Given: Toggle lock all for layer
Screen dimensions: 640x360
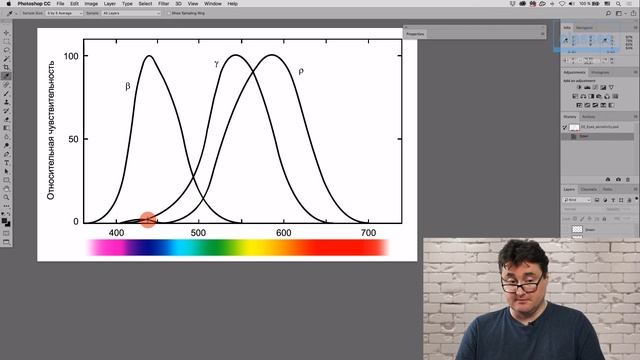Looking at the screenshot, I should (x=604, y=219).
